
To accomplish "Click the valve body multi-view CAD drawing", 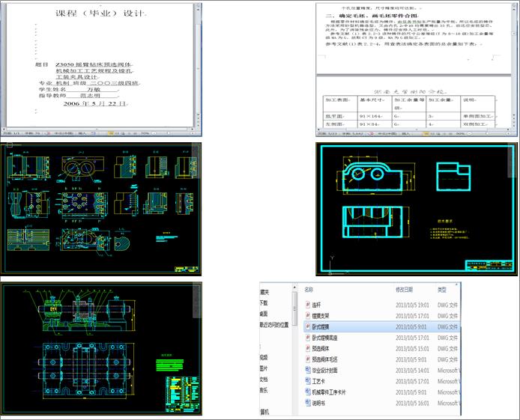I will point(101,209).
